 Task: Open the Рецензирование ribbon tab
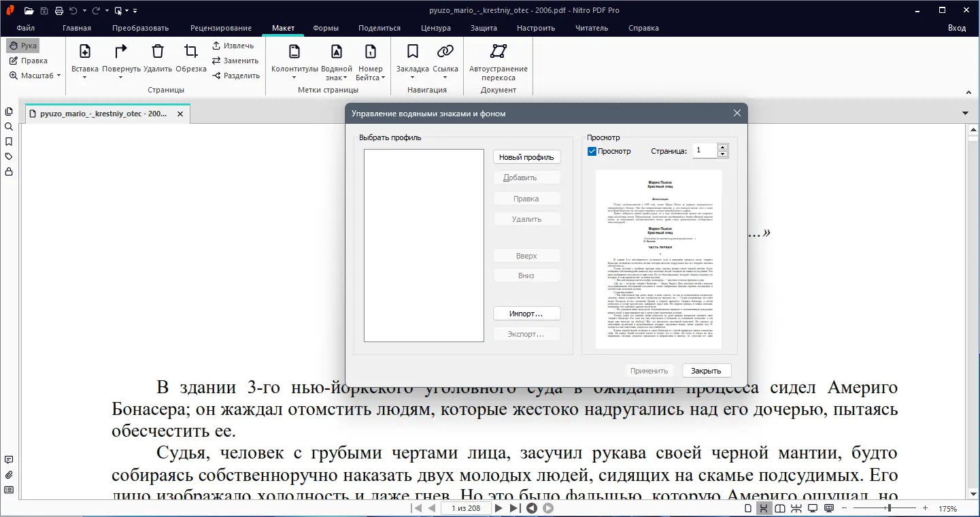click(x=220, y=28)
